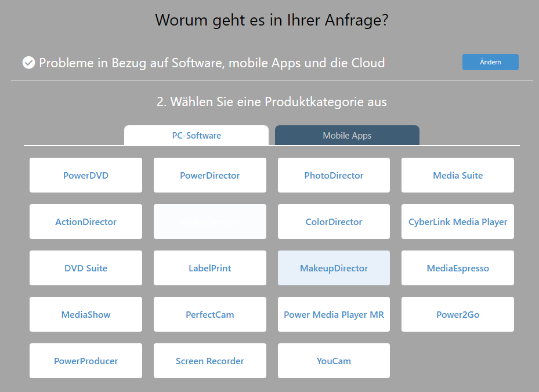Choose MediaEspresso product
The height and width of the screenshot is (392, 539).
click(x=458, y=268)
